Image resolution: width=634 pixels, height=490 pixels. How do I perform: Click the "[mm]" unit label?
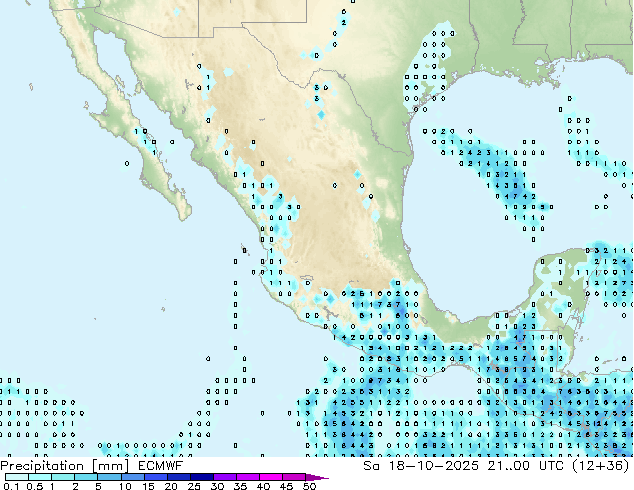click(x=110, y=466)
